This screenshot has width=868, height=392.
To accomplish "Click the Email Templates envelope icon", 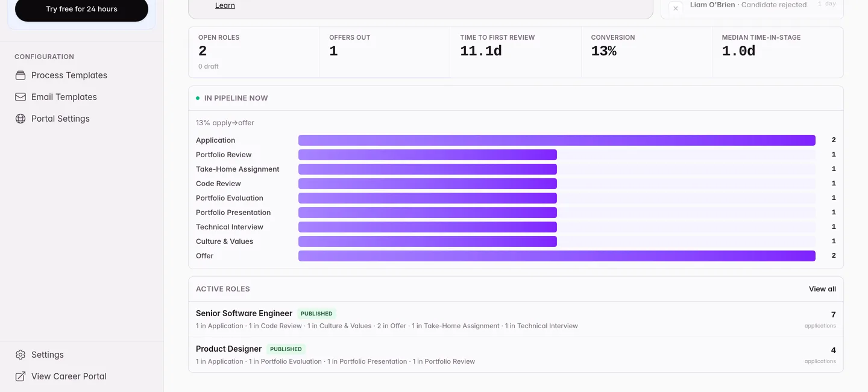I will [x=20, y=97].
